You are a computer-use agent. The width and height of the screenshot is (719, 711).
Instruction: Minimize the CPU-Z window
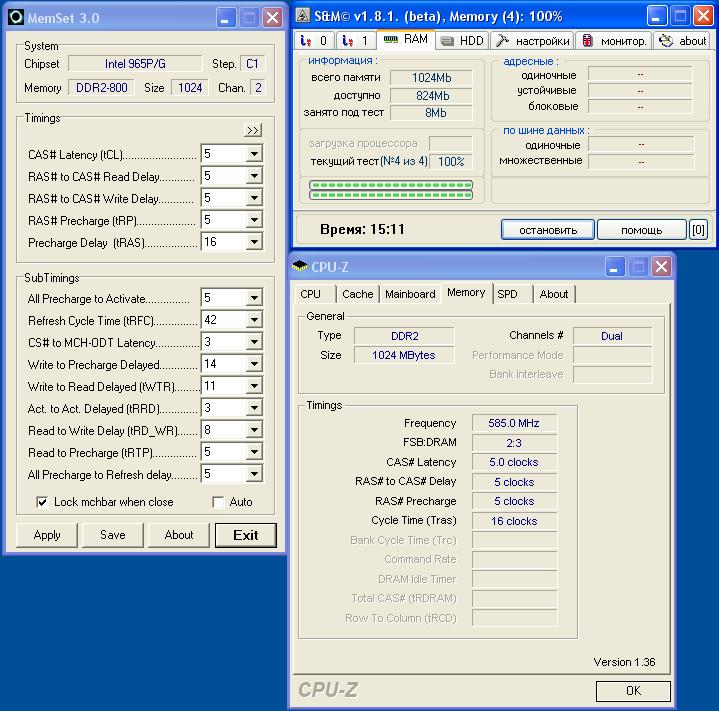(x=615, y=266)
